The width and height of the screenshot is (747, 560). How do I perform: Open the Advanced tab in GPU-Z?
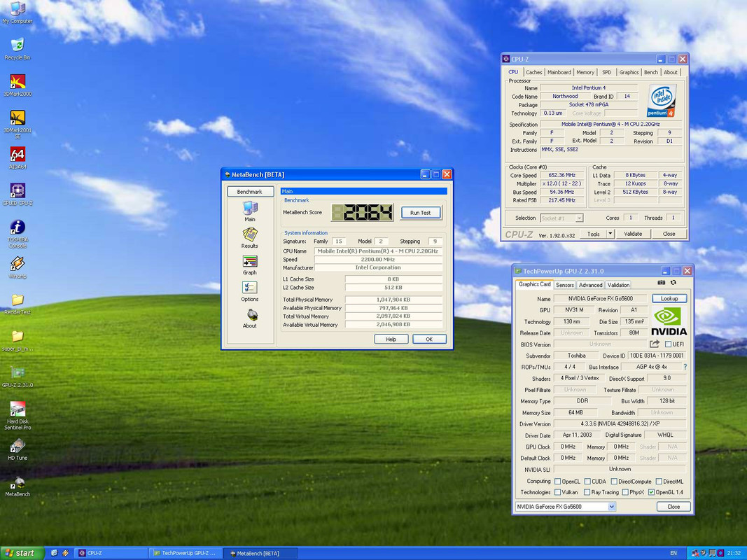tap(590, 285)
